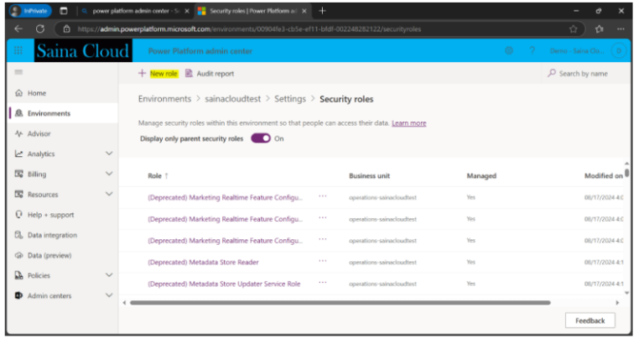Open more actions for Metadata Store Updater
Viewport: 644px width, 344px height.
(x=323, y=283)
